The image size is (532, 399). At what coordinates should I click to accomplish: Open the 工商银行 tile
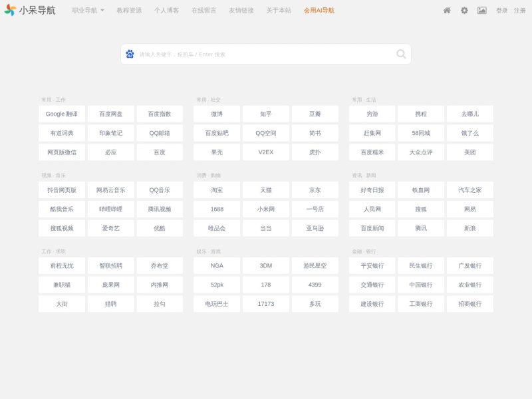tap(421, 304)
